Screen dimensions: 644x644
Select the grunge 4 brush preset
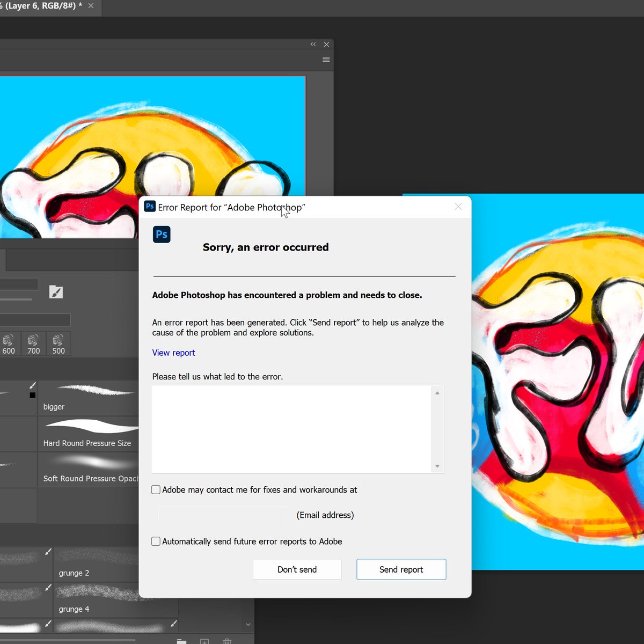pyautogui.click(x=97, y=599)
